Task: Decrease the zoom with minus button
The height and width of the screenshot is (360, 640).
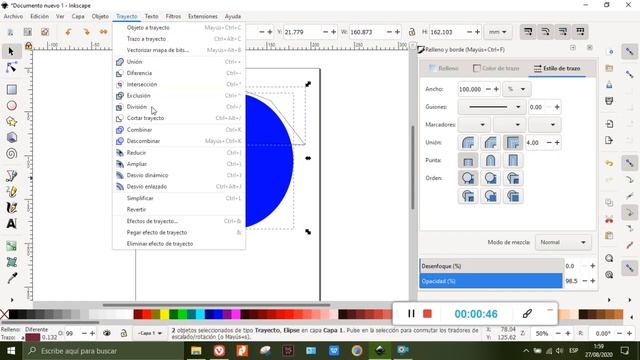Action: coord(558,333)
